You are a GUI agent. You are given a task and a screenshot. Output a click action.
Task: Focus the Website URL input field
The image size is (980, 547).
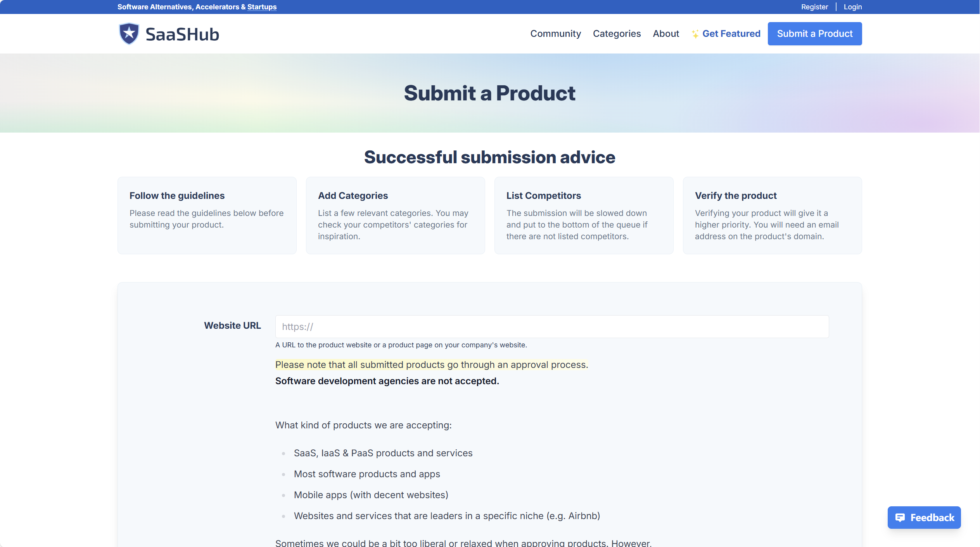click(x=552, y=326)
